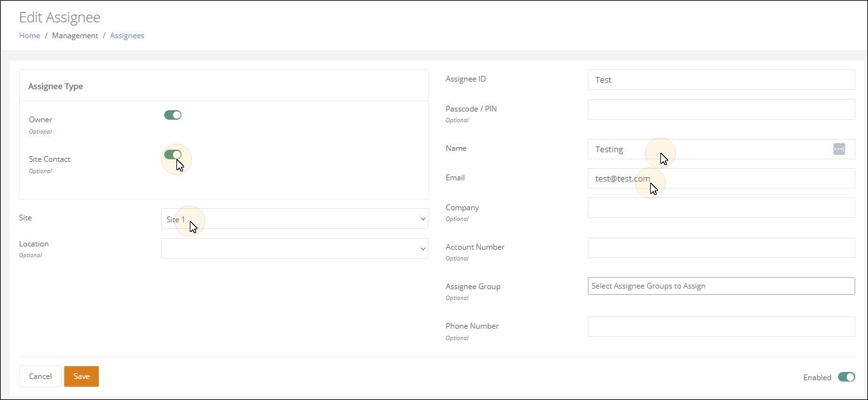Focus the Account Number field
Viewport: 868px width, 400px height.
tap(721, 248)
